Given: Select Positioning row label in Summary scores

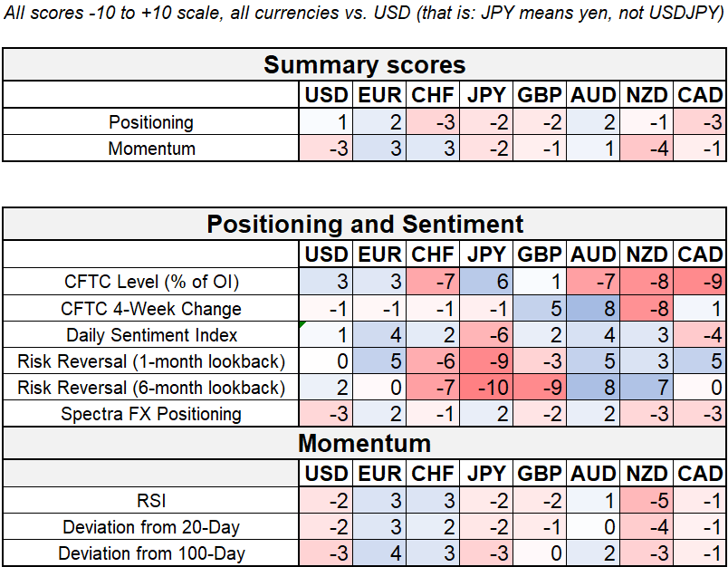Looking at the screenshot, I should coord(151,122).
